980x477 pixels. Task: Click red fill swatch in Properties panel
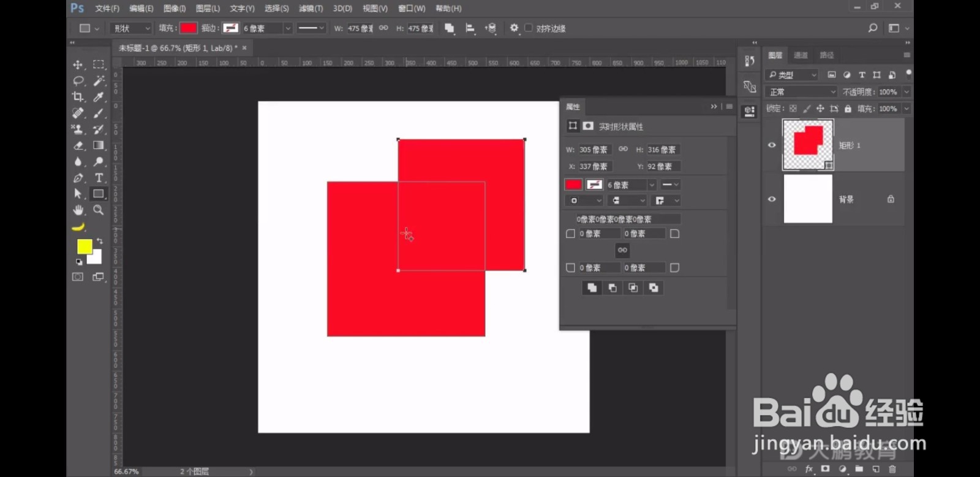tap(573, 185)
